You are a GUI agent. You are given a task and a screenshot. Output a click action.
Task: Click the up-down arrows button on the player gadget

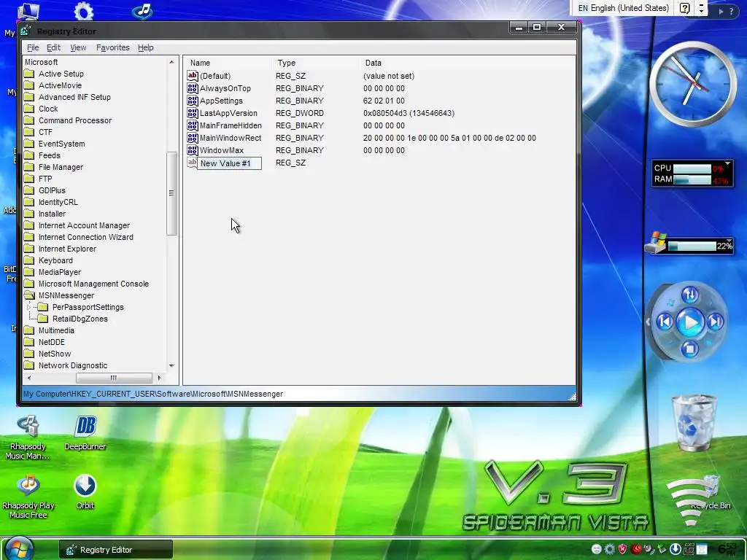[690, 295]
